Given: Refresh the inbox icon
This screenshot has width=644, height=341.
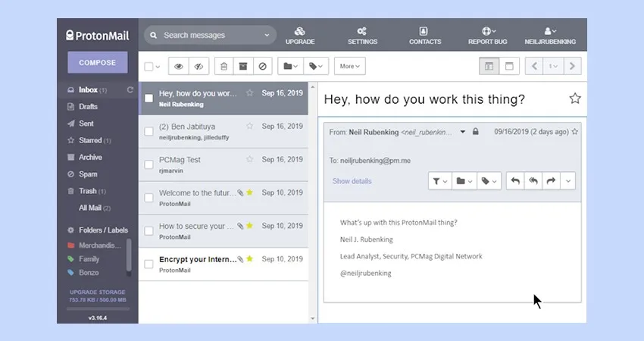Looking at the screenshot, I should [130, 89].
